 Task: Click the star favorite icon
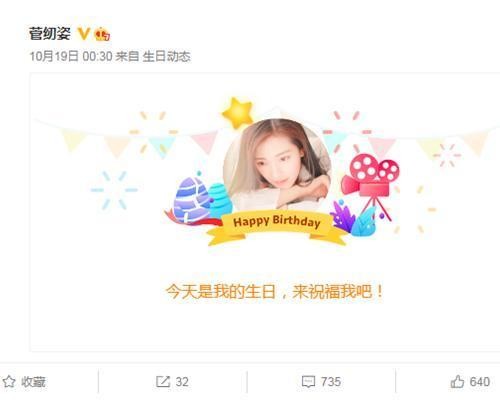[x=9, y=382]
